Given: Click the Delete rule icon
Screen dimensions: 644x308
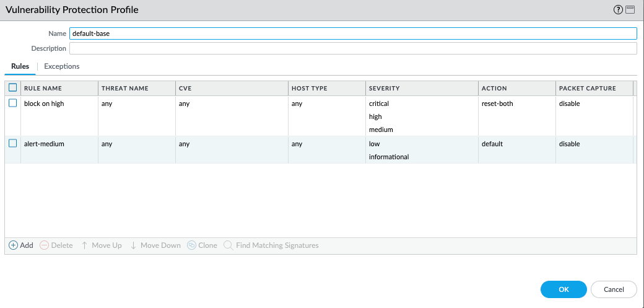Looking at the screenshot, I should pos(45,245).
